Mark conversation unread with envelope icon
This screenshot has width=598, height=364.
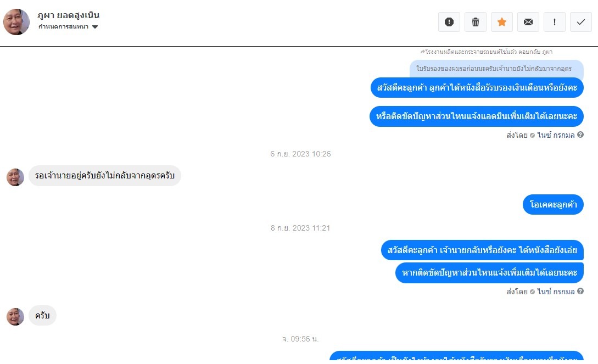(528, 22)
